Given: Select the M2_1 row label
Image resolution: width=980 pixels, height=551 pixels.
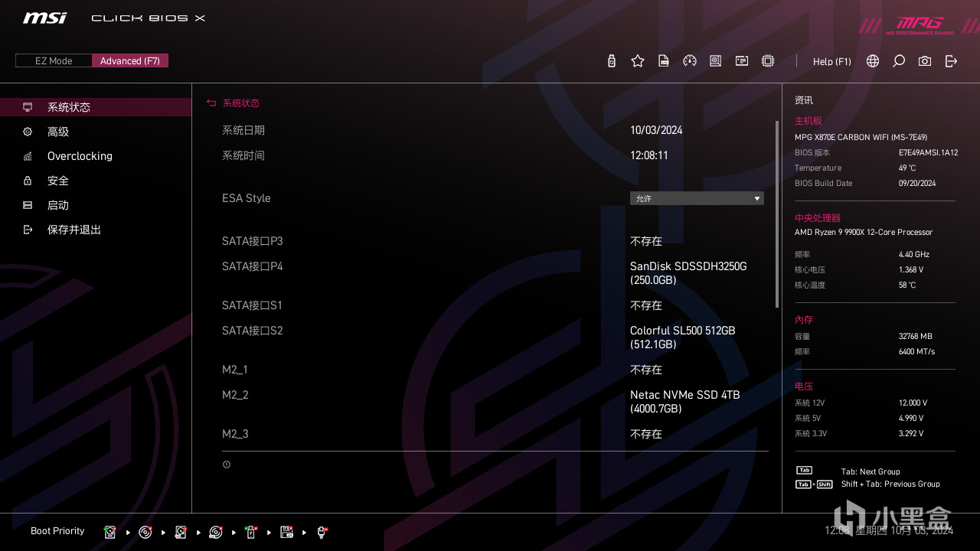Looking at the screenshot, I should coord(235,370).
